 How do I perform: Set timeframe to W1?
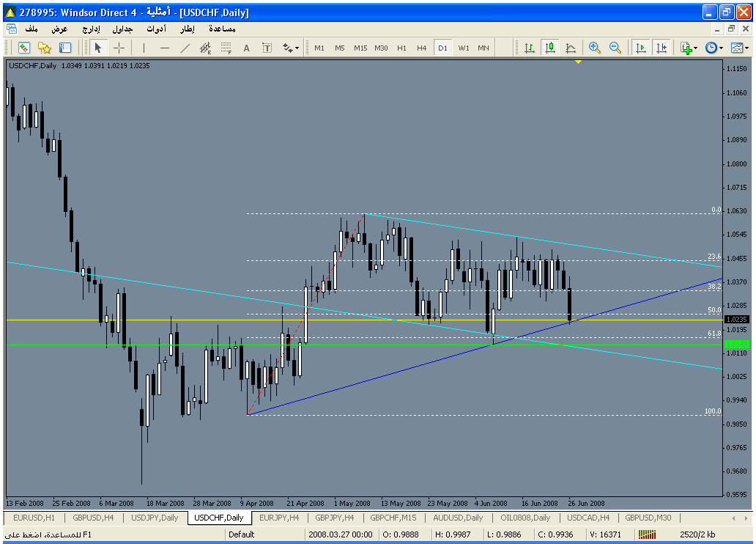[x=464, y=48]
